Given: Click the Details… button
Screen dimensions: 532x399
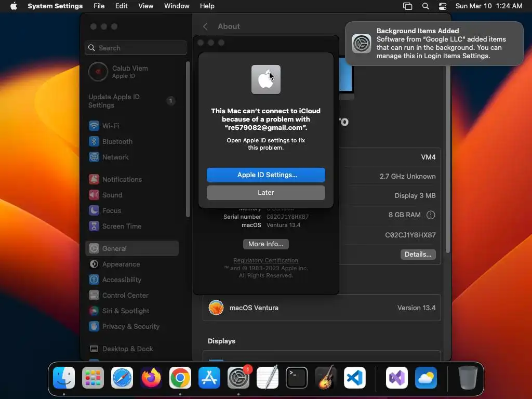Looking at the screenshot, I should [418, 255].
